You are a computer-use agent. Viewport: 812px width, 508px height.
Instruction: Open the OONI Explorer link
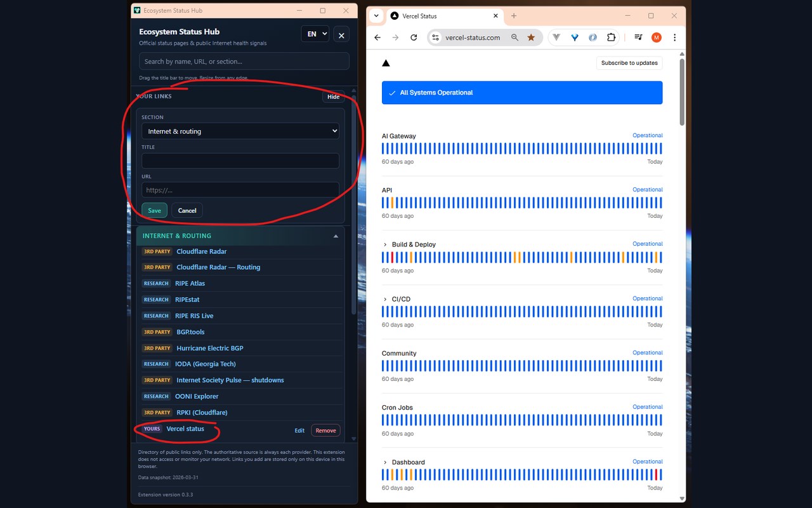197,396
